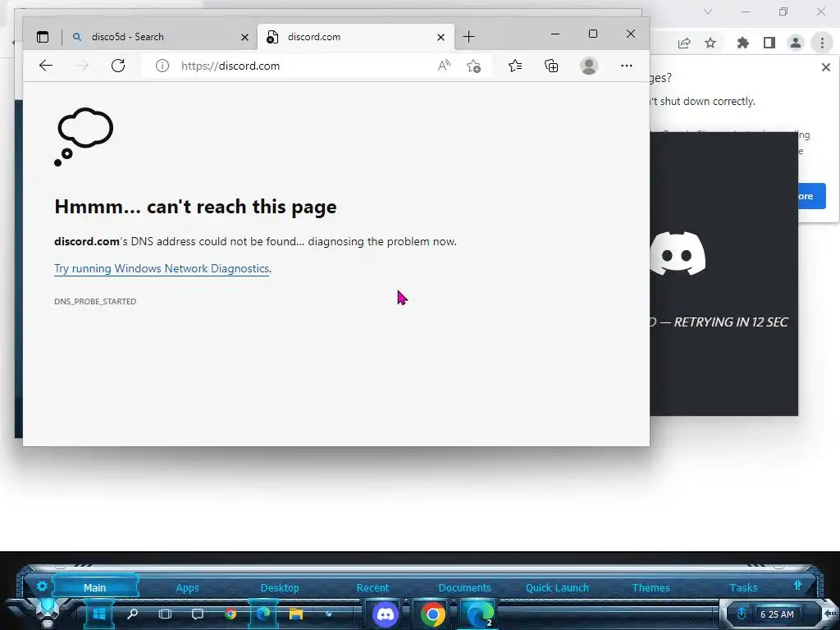Open the Themes dock tab

click(x=651, y=587)
